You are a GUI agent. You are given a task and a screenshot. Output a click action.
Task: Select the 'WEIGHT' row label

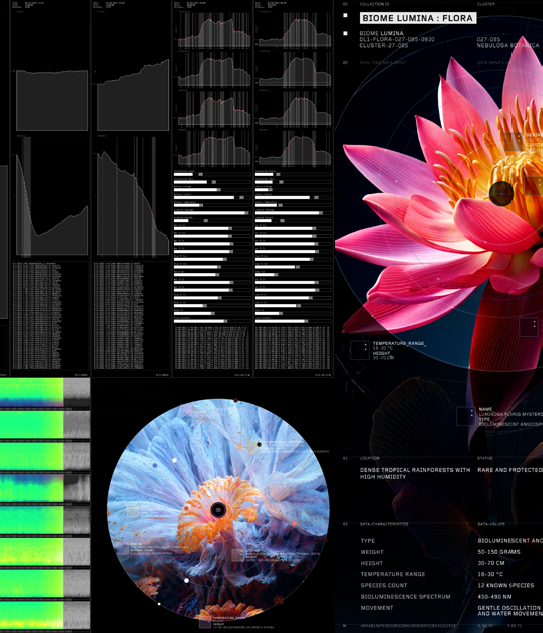372,552
